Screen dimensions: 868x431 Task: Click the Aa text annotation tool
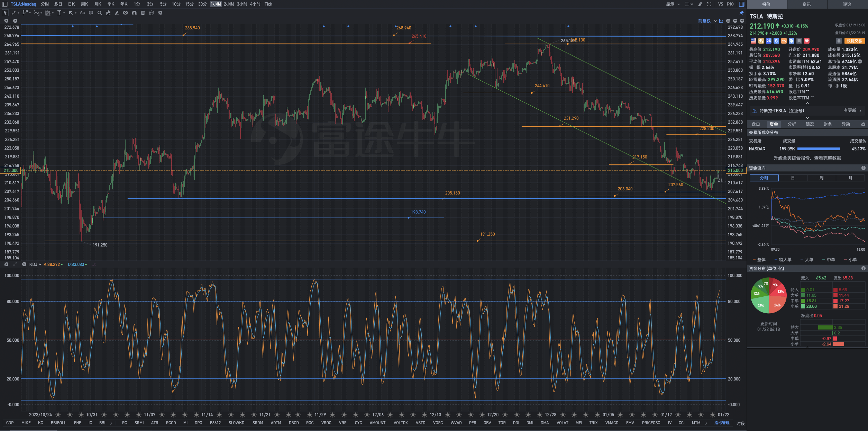coord(82,13)
